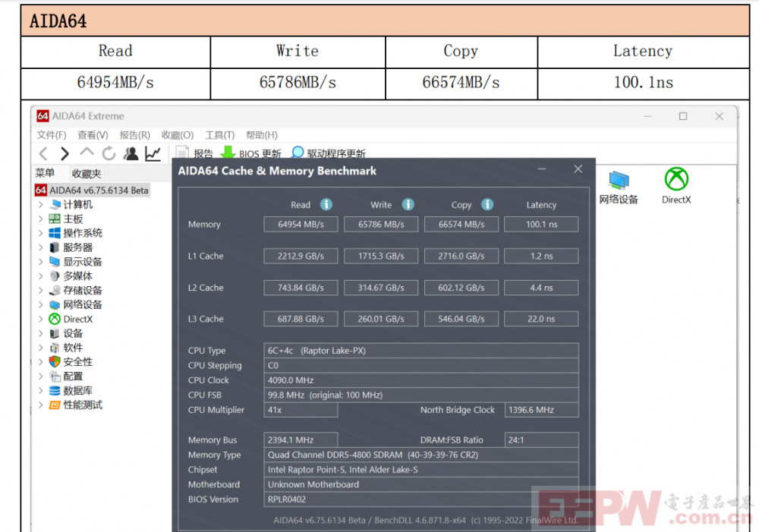Expand the 服务器 tree node
Viewport: 759px width, 532px height.
tap(41, 247)
